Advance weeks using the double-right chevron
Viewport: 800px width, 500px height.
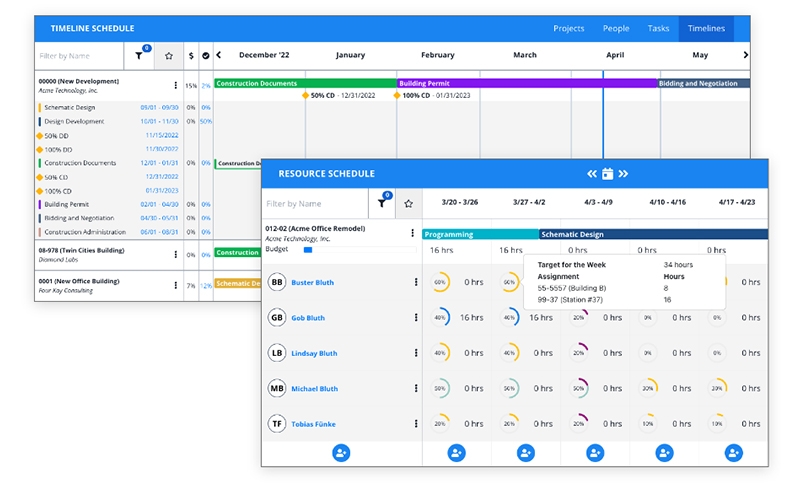[623, 173]
